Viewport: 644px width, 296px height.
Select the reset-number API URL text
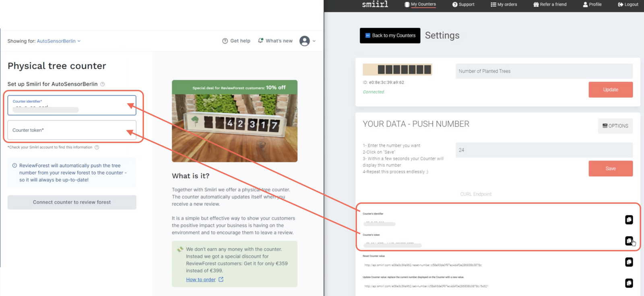[x=423, y=265]
